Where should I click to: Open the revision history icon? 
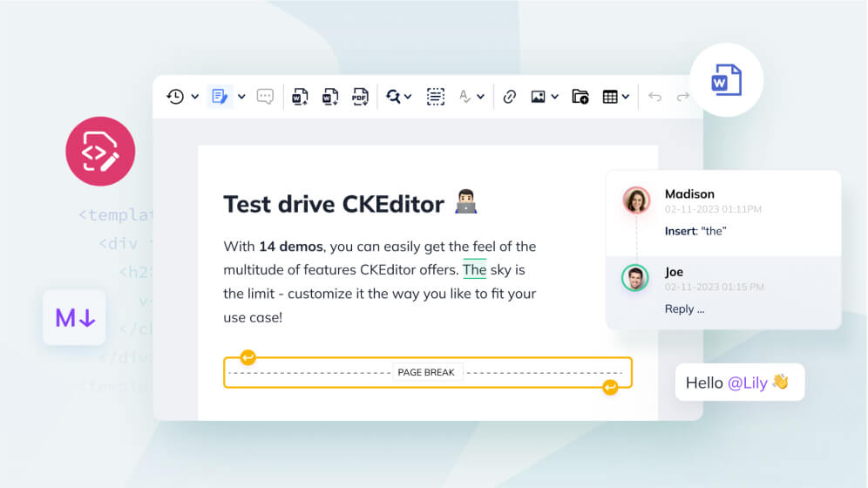point(175,97)
